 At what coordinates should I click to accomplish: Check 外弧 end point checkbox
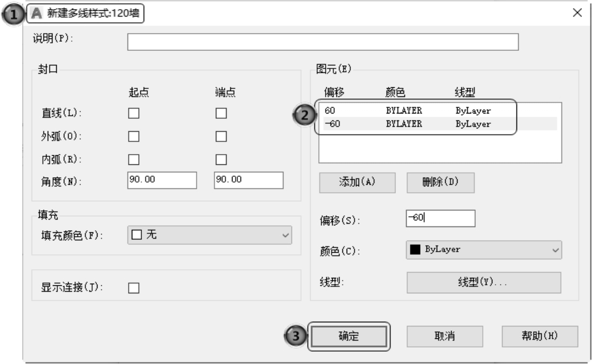[x=221, y=136]
